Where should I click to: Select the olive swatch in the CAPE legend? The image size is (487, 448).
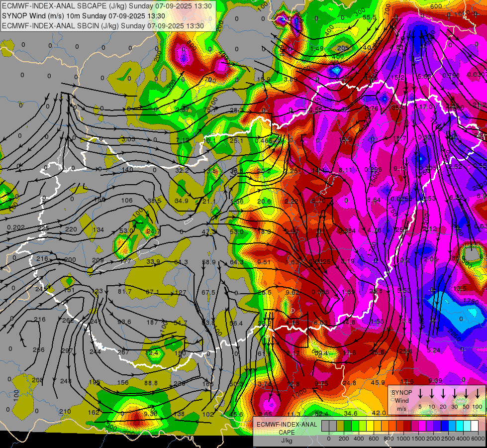[340, 426]
